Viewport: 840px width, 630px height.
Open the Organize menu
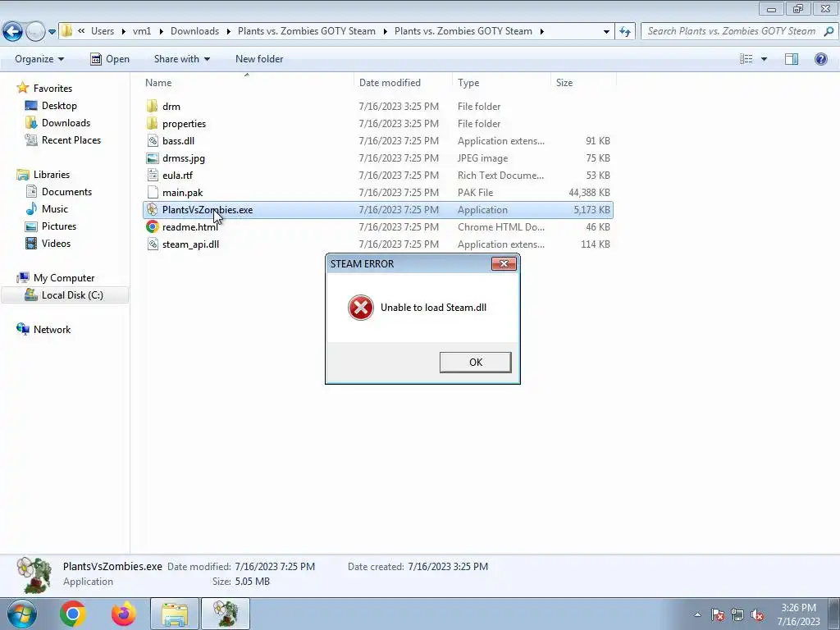[x=39, y=59]
